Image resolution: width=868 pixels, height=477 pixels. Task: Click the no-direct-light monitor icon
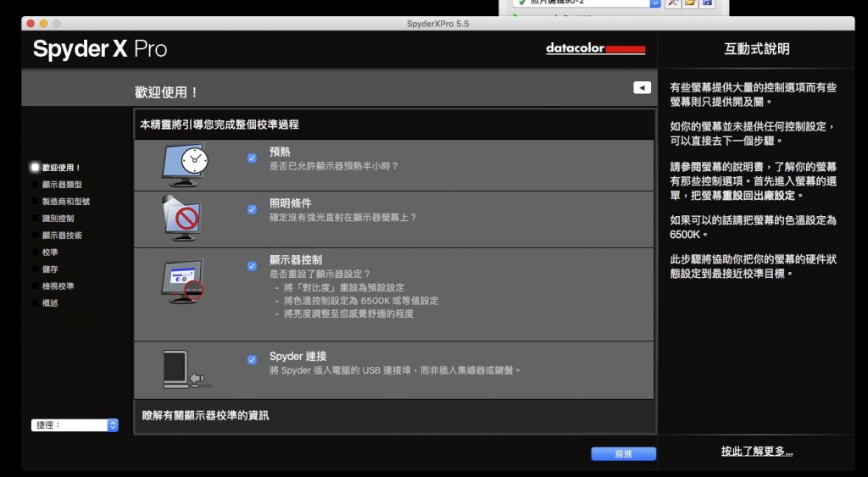[x=182, y=218]
